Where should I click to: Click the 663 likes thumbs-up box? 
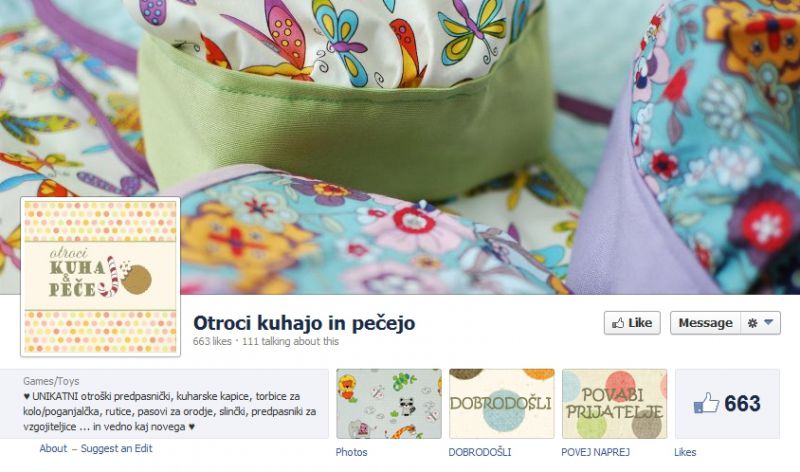[x=727, y=404]
